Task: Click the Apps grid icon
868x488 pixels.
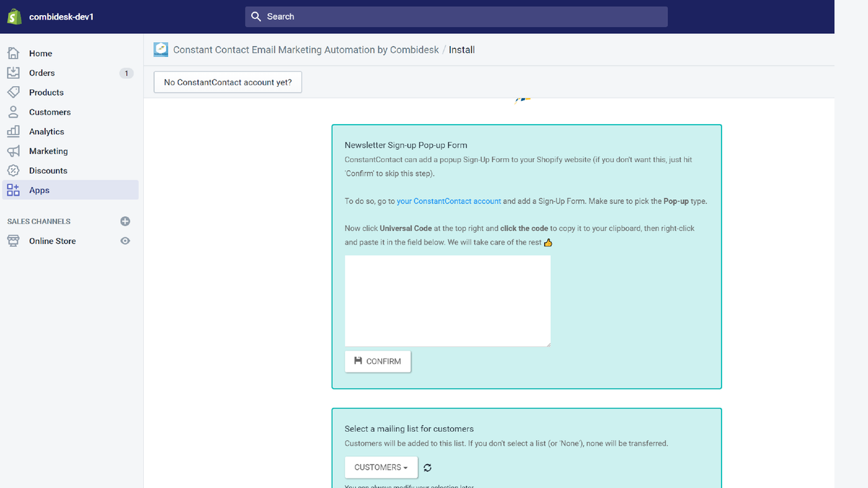Action: 13,190
